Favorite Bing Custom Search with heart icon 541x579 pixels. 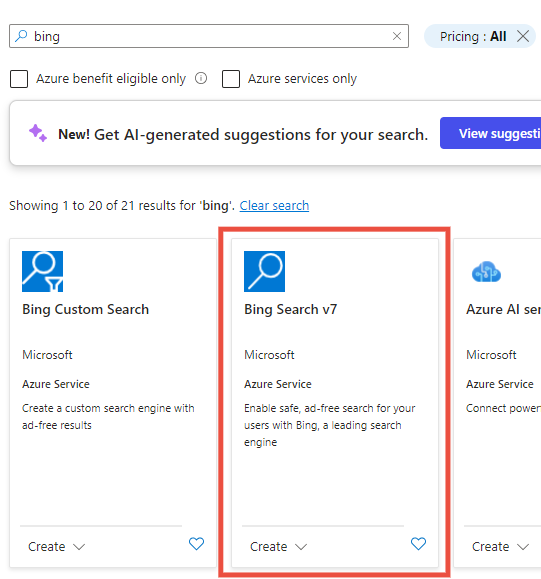196,544
